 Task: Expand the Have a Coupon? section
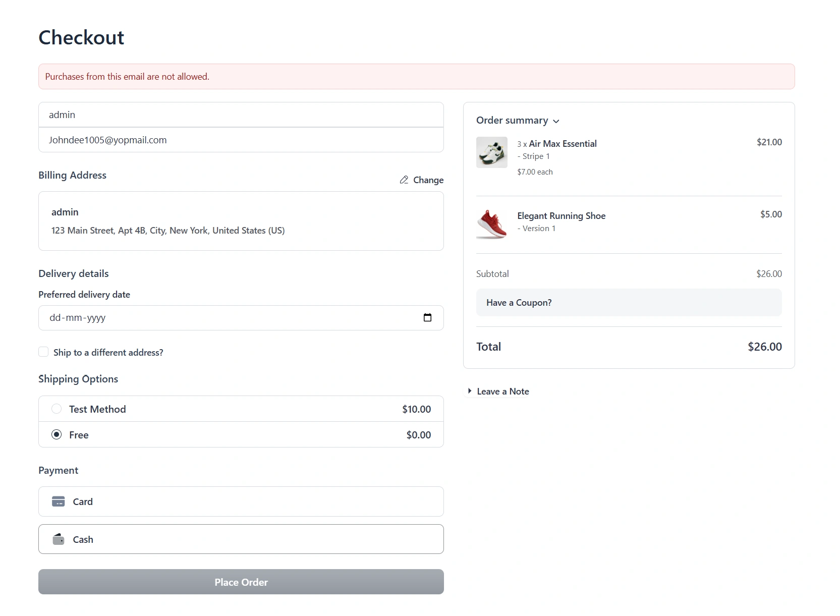coord(629,303)
